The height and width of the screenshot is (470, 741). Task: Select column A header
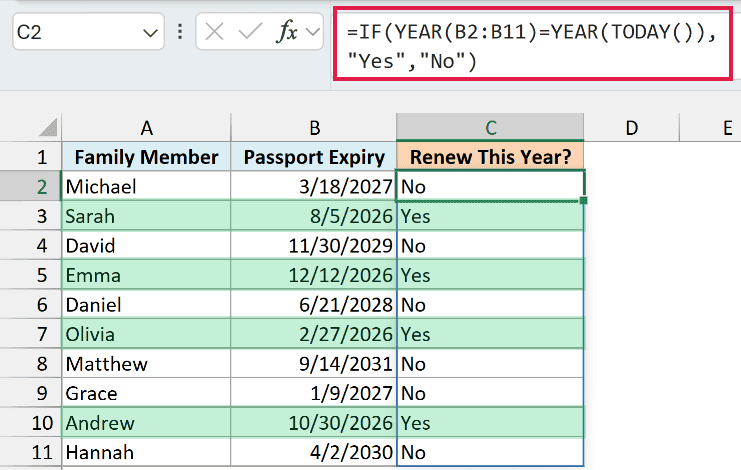pyautogui.click(x=146, y=128)
